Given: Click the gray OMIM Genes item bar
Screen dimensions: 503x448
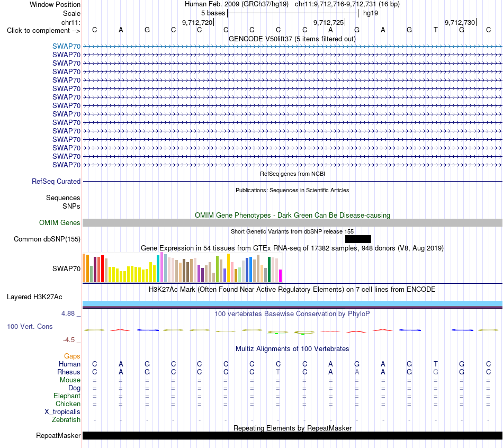Looking at the screenshot, I should pos(292,223).
